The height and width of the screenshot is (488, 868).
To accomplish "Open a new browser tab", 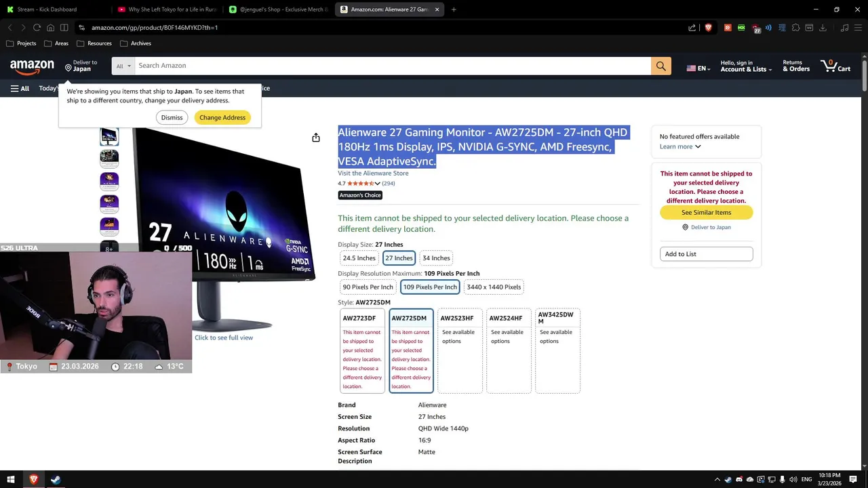I will pyautogui.click(x=454, y=9).
